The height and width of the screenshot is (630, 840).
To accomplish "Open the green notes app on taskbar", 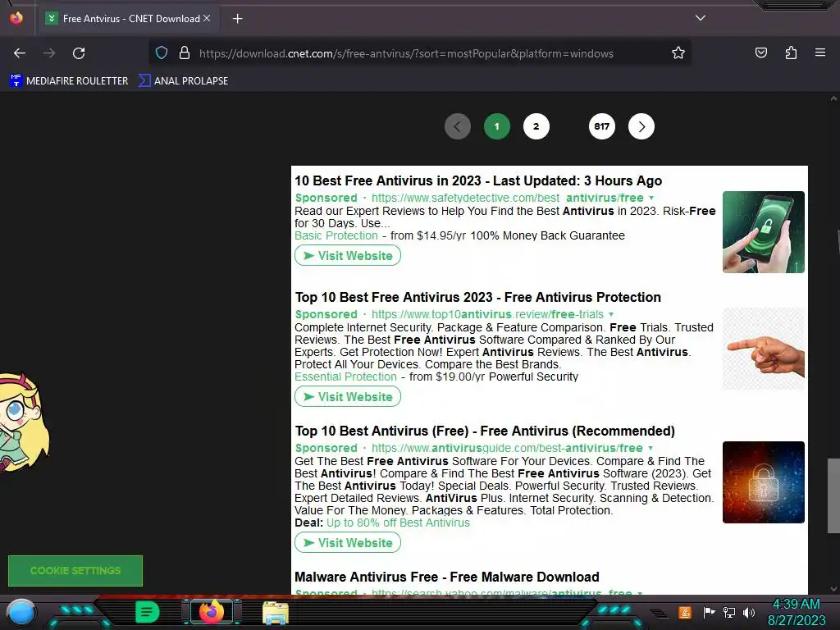I will coord(147,612).
